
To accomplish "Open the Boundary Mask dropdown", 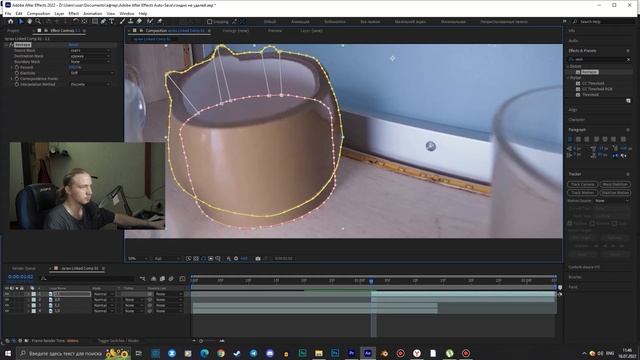I will click(x=90, y=62).
